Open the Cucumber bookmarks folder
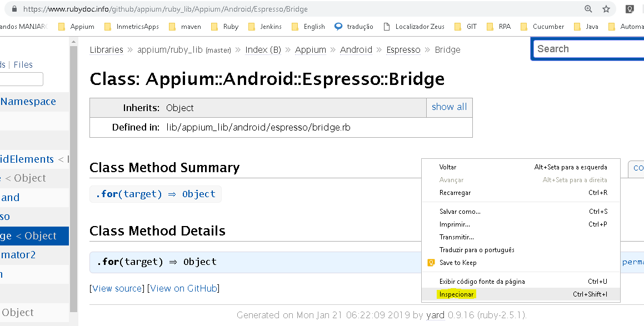This screenshot has width=644, height=326. (x=542, y=27)
